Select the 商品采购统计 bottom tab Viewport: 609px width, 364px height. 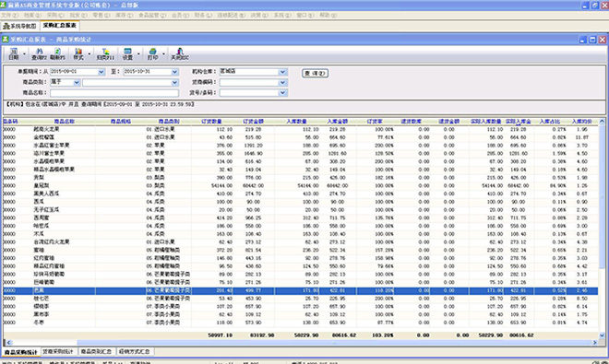click(21, 352)
